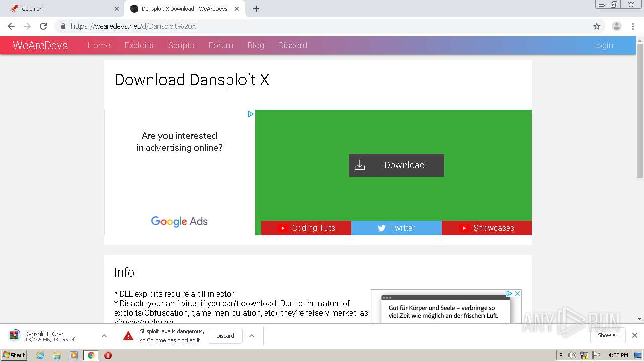The height and width of the screenshot is (362, 644).
Task: Click the AdChoices icon on Google Ads banner
Action: [250, 114]
